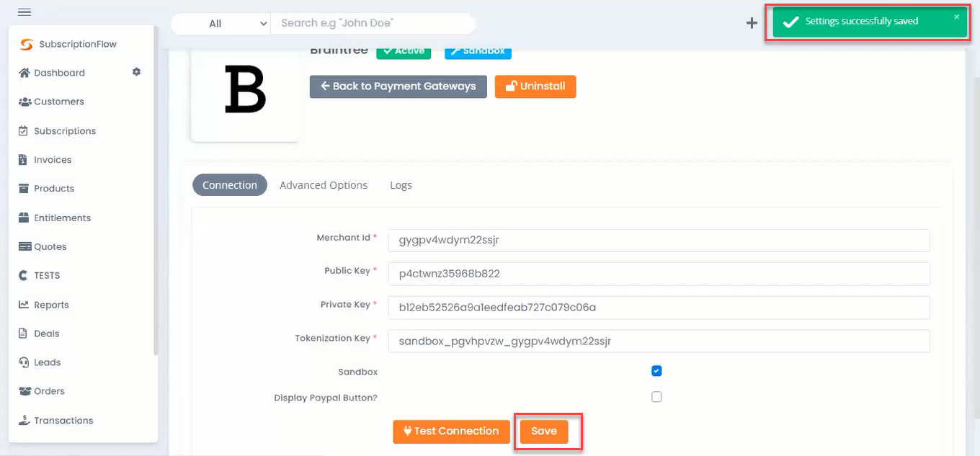Open the Advanced Options tab
Viewport: 980px width, 456px height.
pos(324,185)
